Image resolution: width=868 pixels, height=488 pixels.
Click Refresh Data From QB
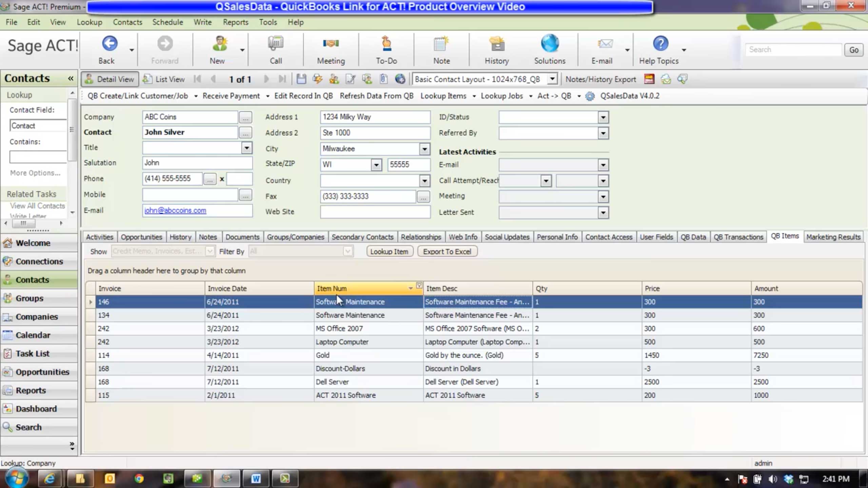pos(377,96)
